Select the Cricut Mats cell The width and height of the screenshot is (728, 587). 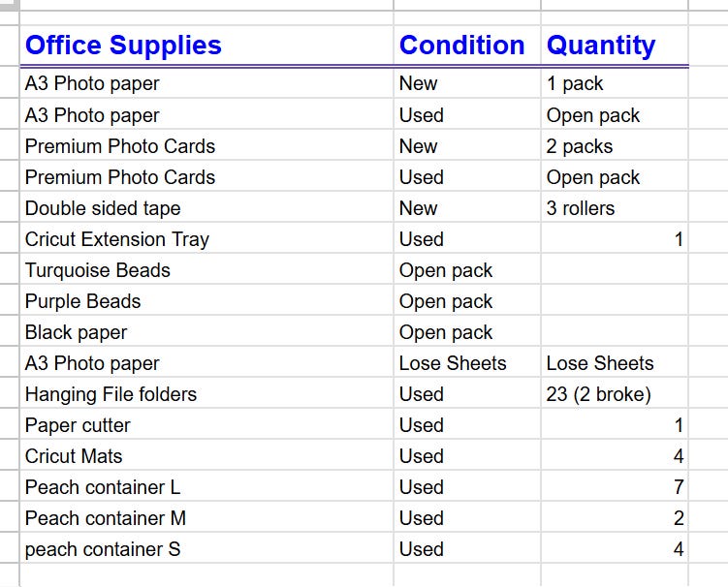(x=206, y=456)
